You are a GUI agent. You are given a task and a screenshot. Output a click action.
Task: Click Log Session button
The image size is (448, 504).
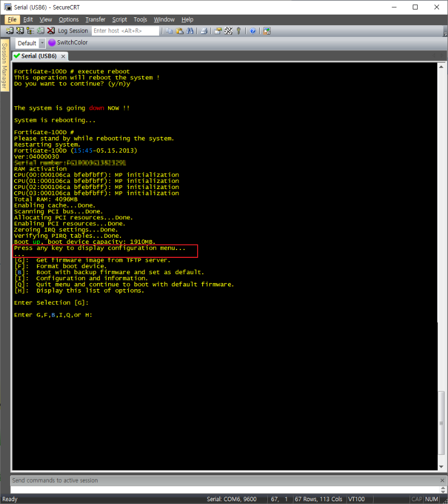73,31
